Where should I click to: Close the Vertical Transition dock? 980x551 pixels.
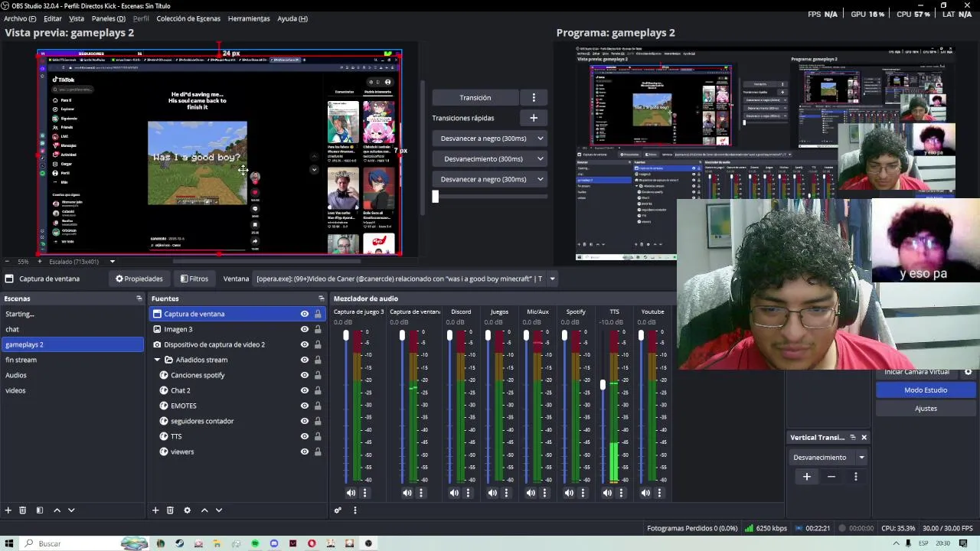pyautogui.click(x=864, y=437)
